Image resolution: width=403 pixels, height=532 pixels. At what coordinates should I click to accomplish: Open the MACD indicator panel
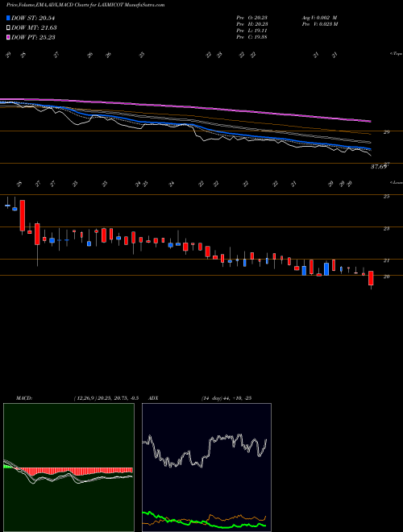click(x=69, y=468)
